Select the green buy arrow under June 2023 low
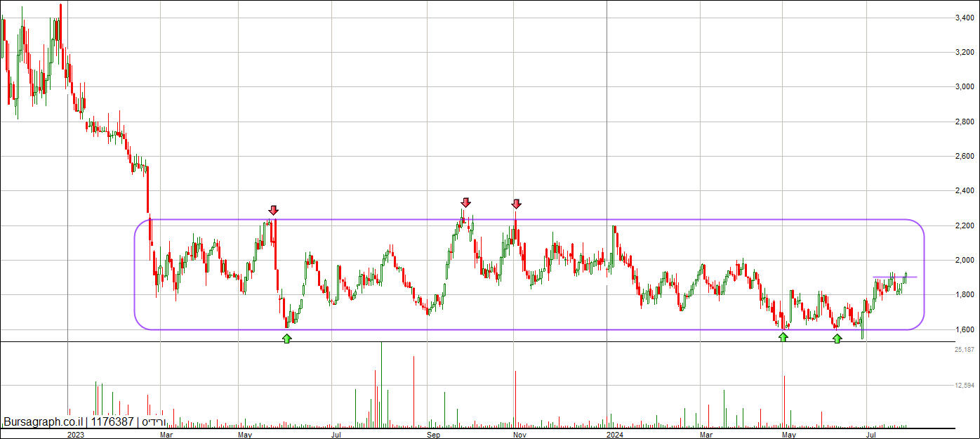980x439 pixels. 286,339
